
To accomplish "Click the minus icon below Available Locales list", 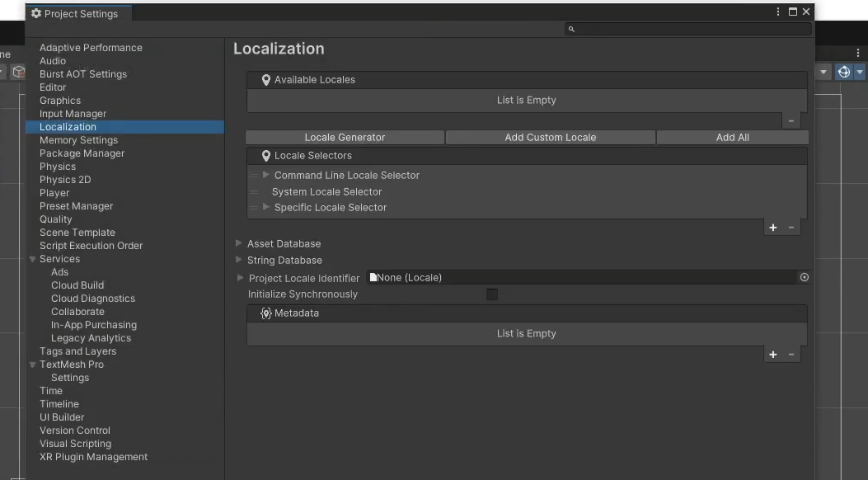I will click(791, 120).
